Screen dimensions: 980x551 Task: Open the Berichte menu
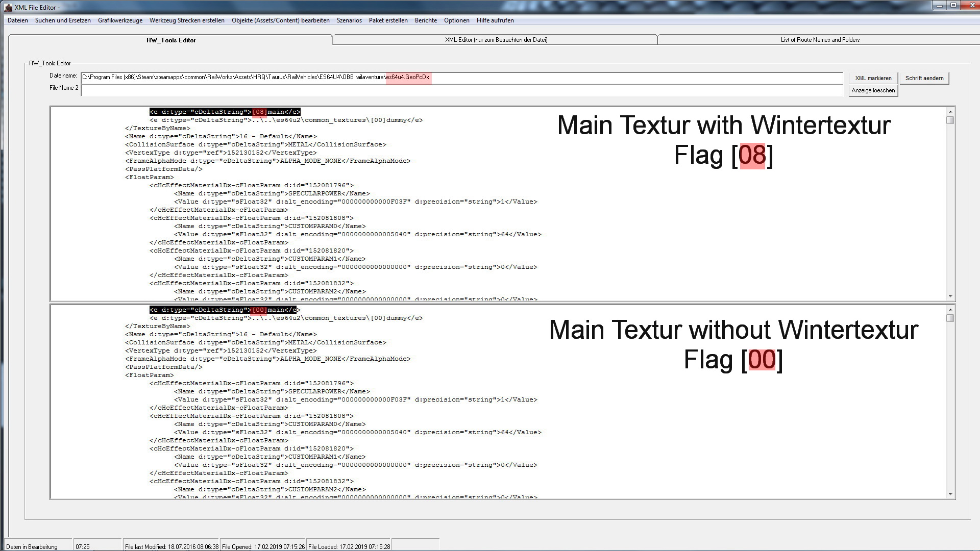[426, 20]
